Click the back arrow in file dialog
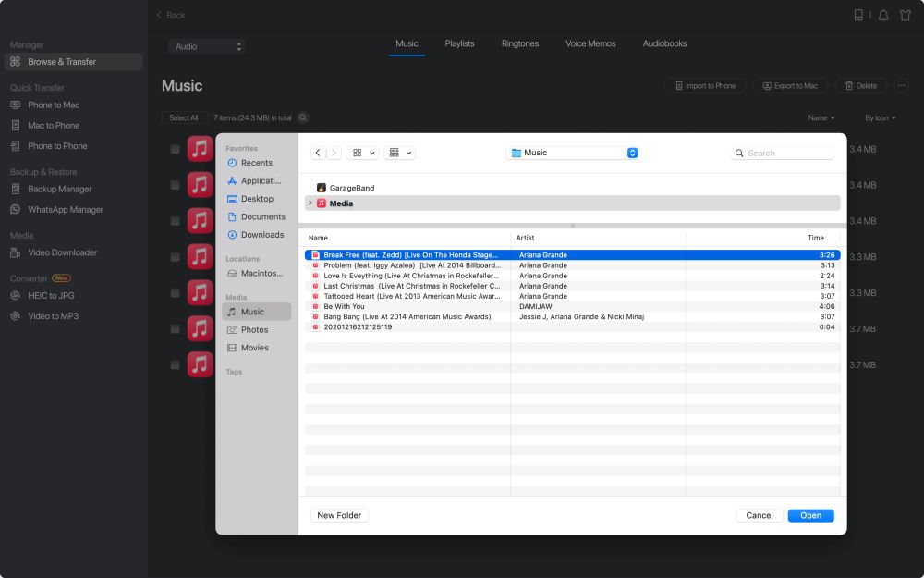Screen dimensions: 924x578 click(x=318, y=153)
